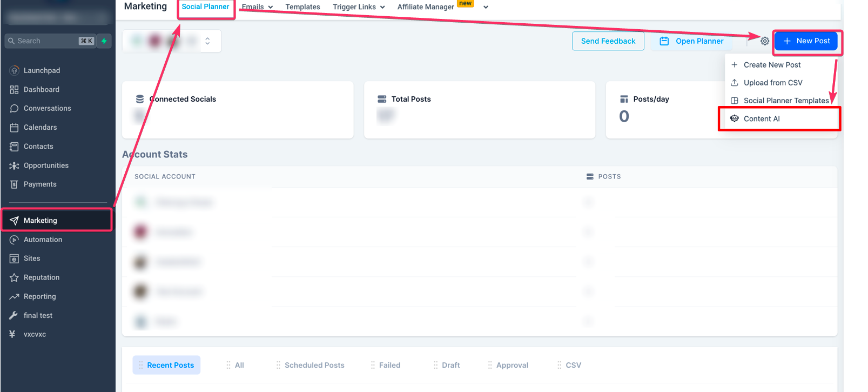
Task: Click the Total Posts card icon
Action: click(x=382, y=99)
